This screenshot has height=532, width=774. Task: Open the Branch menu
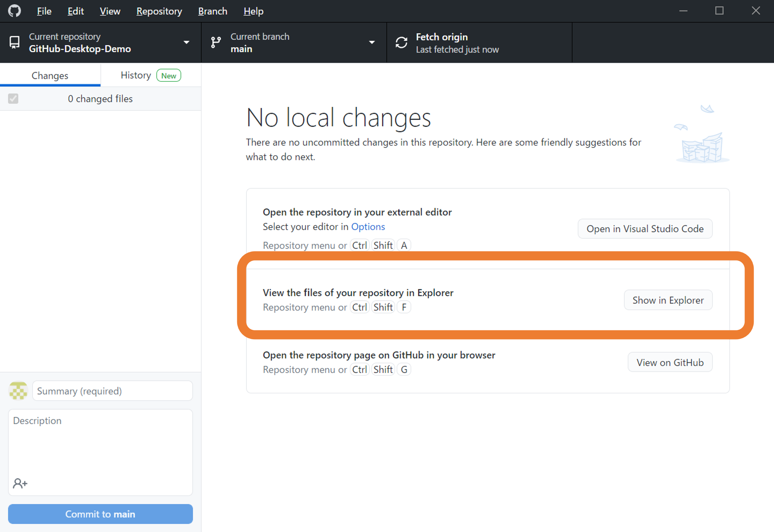click(212, 11)
